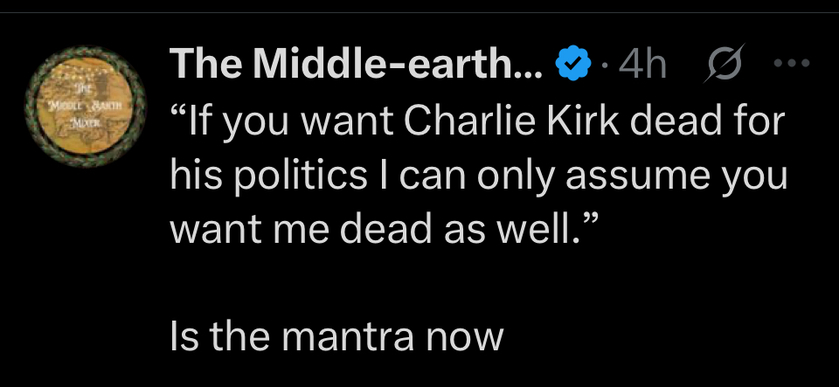Screen dimensions: 839x387
Task: Click the '4h' post timestamp
Action: [x=642, y=64]
